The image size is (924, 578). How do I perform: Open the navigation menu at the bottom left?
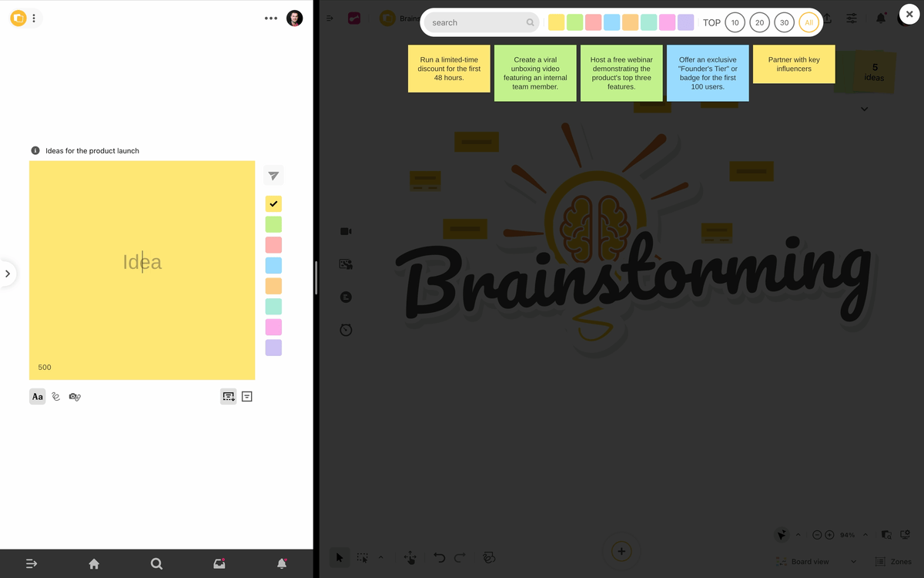31,563
